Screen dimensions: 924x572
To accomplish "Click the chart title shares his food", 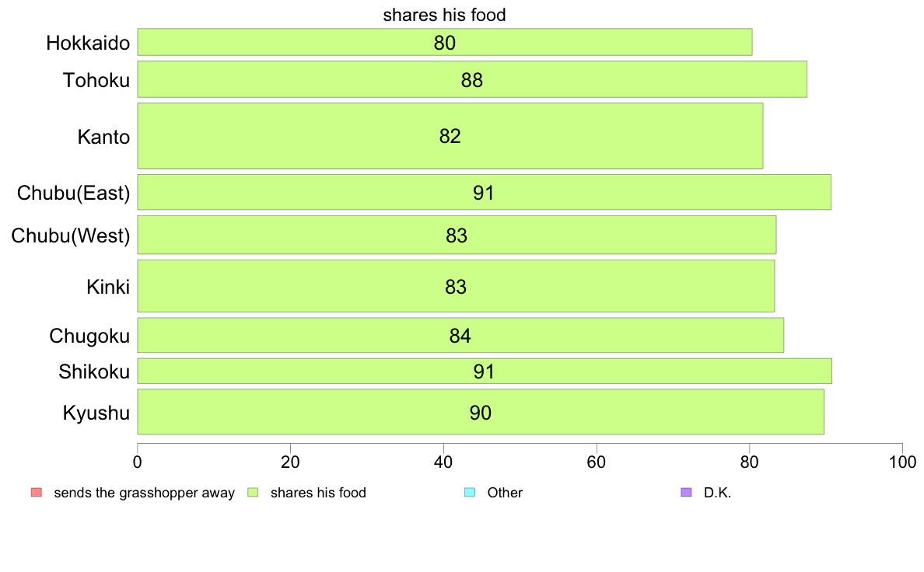I will (444, 15).
